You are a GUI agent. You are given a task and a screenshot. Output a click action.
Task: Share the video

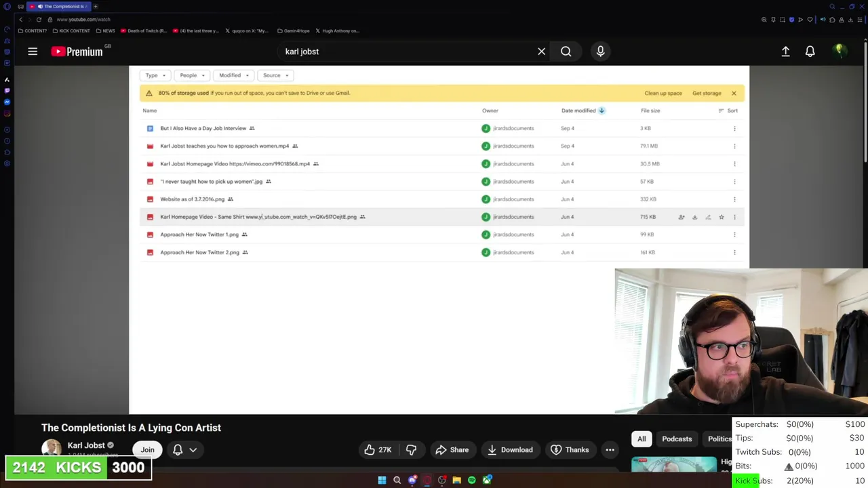pos(452,449)
